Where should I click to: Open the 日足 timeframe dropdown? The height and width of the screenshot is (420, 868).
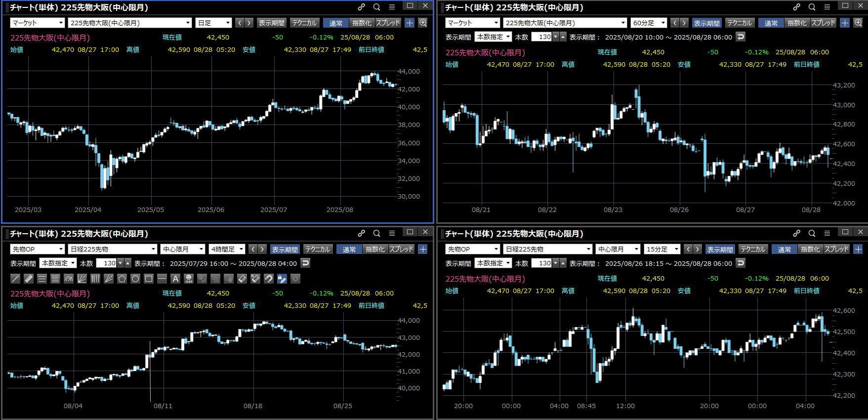[x=213, y=23]
